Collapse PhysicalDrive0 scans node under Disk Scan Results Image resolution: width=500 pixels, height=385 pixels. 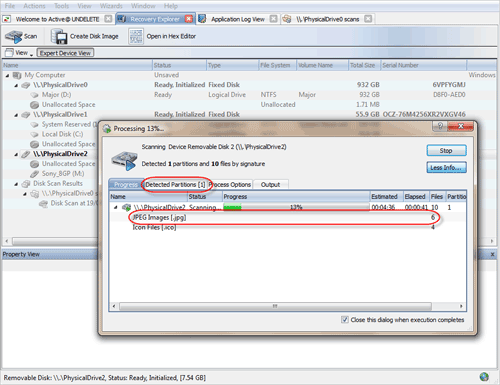pyautogui.click(x=25, y=194)
